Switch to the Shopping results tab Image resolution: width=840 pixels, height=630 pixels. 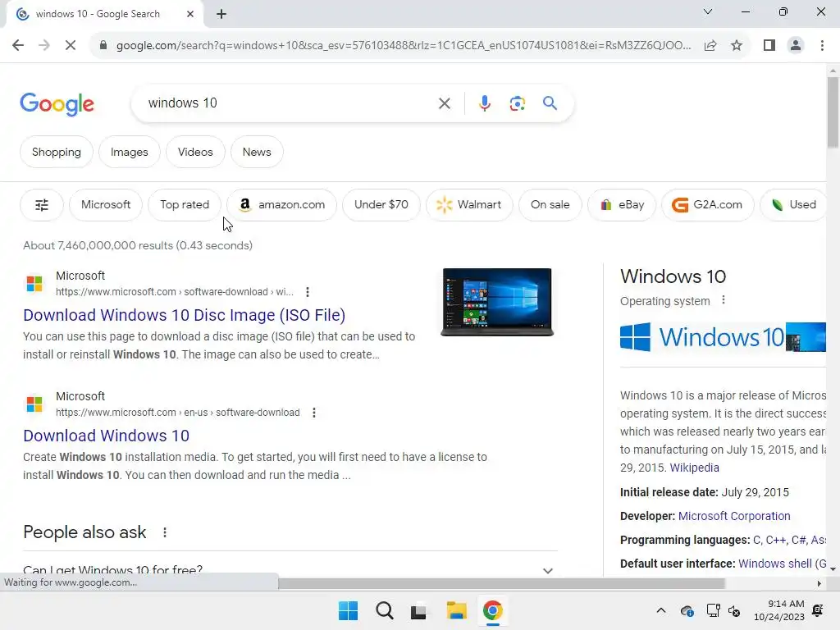(57, 152)
